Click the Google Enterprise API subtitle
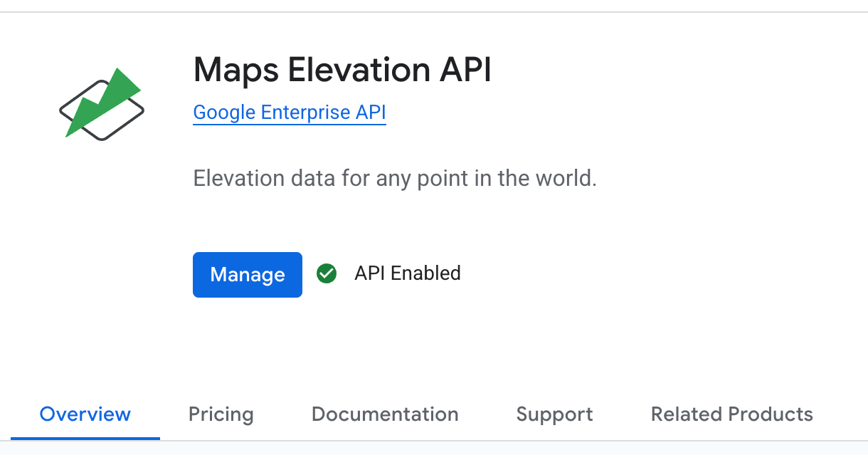 point(289,112)
